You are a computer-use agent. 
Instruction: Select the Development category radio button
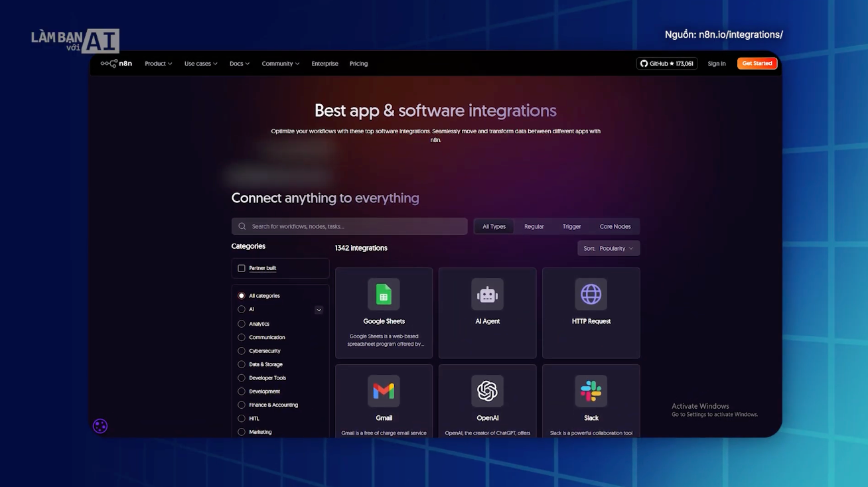pos(242,391)
